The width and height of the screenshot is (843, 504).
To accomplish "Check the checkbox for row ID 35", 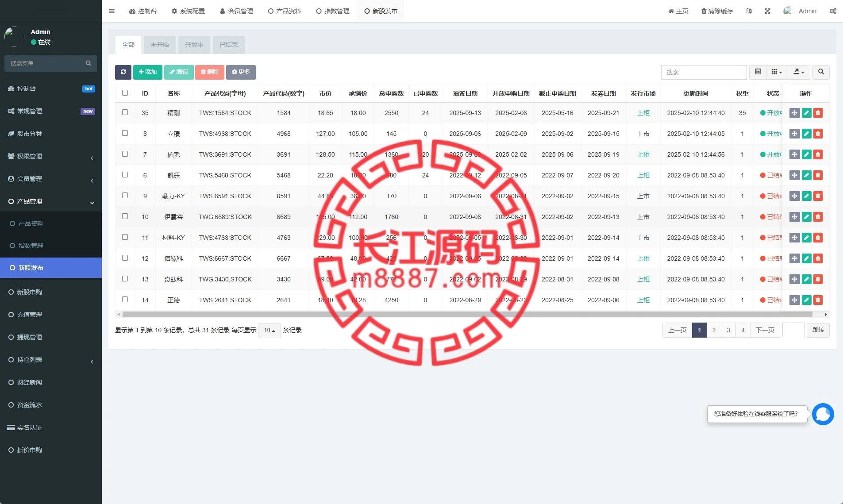I will click(x=125, y=112).
